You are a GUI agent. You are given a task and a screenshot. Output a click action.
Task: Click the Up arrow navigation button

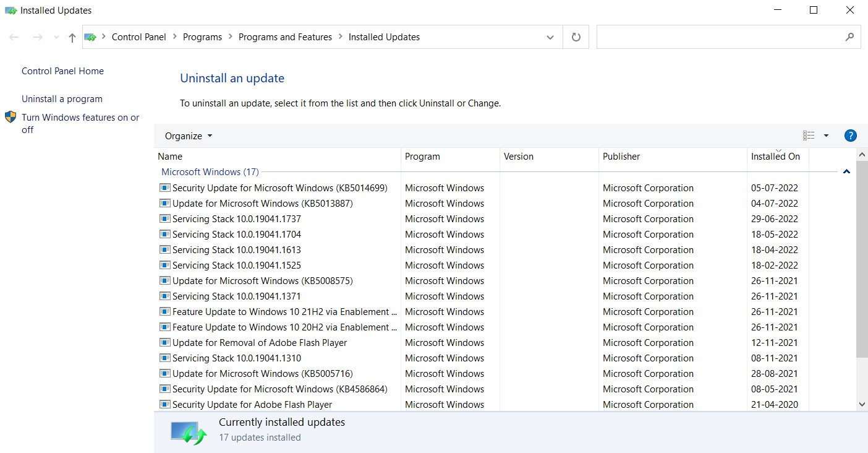pyautogui.click(x=72, y=38)
